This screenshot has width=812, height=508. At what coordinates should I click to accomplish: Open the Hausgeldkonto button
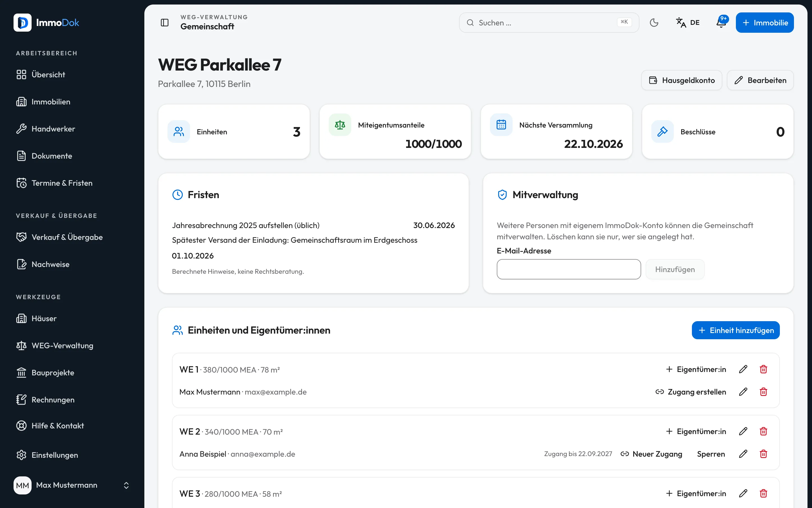click(x=681, y=80)
